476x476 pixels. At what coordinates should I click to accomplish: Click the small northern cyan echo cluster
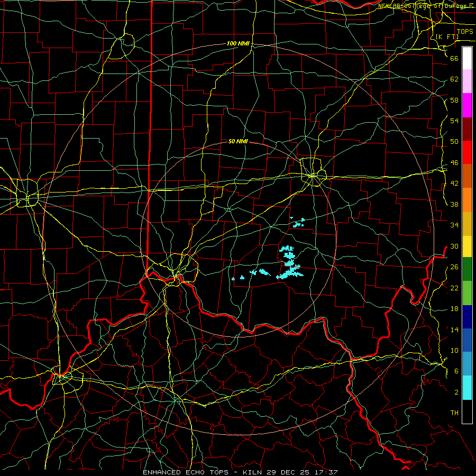pos(298,223)
